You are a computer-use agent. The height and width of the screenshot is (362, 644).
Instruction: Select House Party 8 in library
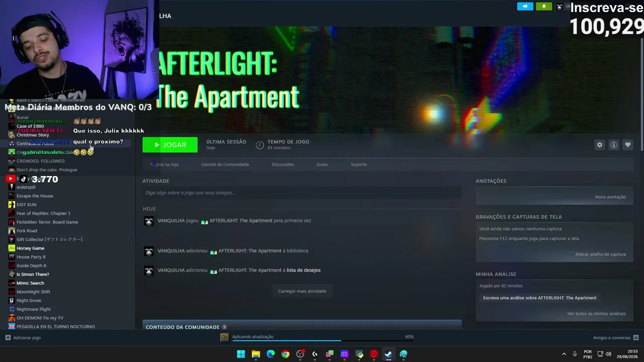click(x=31, y=257)
